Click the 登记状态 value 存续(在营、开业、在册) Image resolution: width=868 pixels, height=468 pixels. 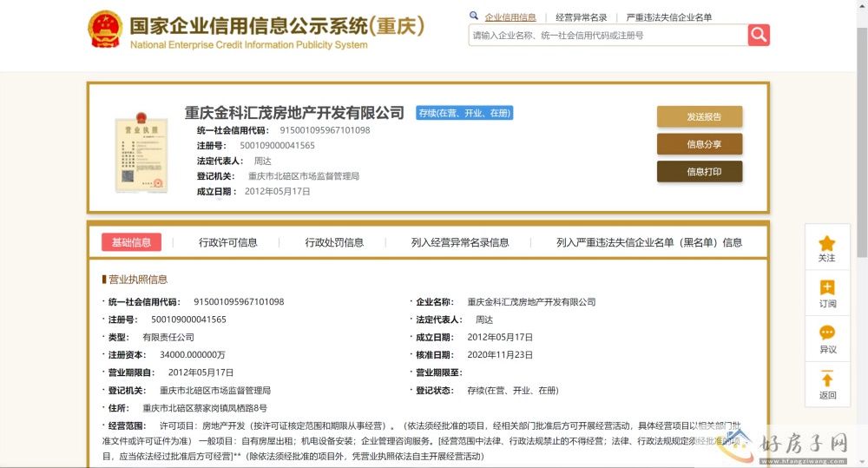[513, 391]
